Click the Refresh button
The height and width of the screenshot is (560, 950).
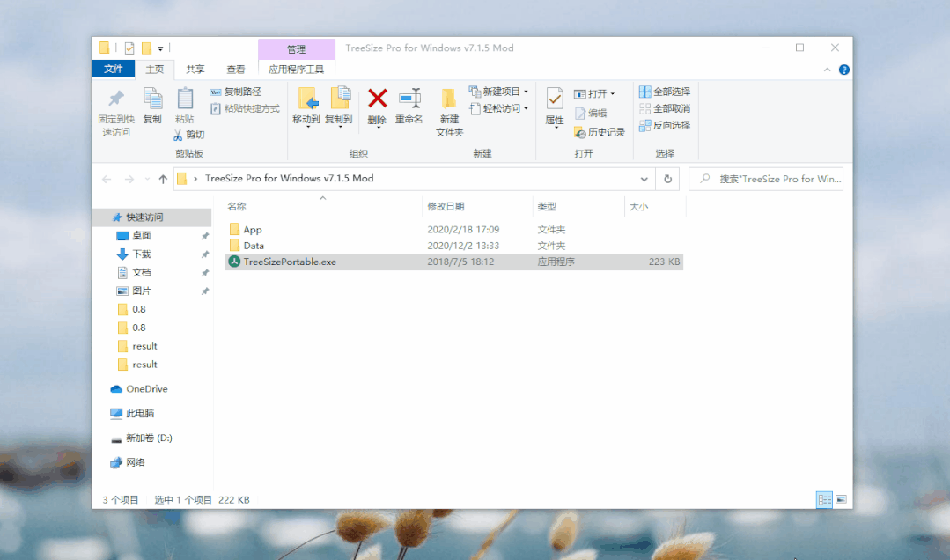tap(667, 180)
